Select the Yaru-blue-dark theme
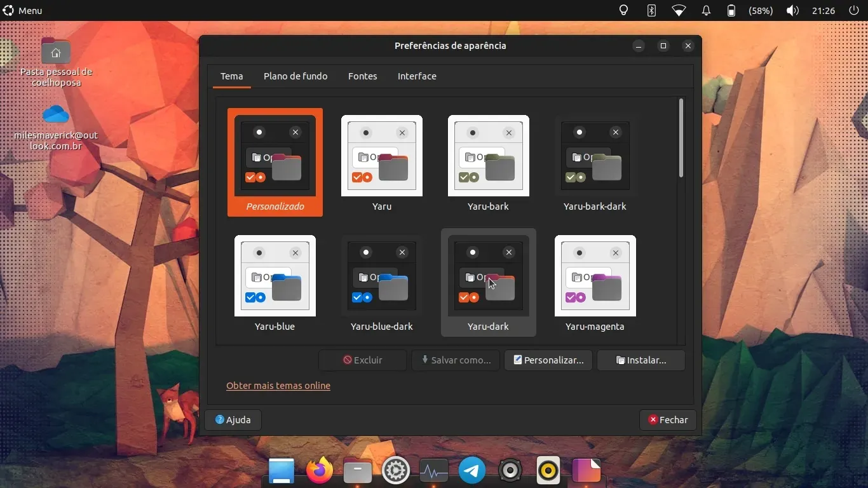 (381, 276)
